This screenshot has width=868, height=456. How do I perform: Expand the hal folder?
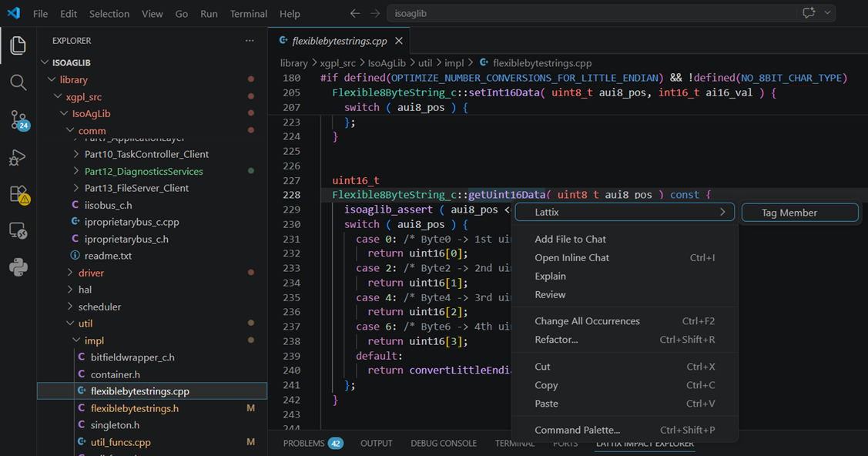coord(70,290)
